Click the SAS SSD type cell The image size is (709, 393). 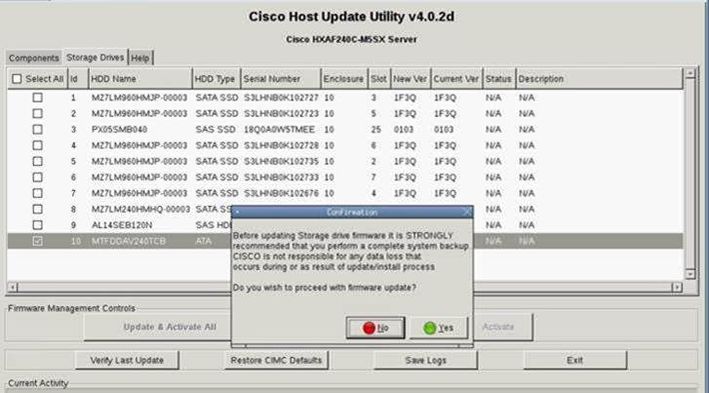point(215,129)
